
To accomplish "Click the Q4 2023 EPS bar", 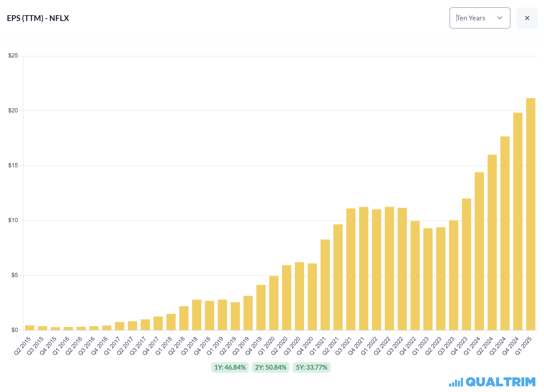I will tap(466, 264).
